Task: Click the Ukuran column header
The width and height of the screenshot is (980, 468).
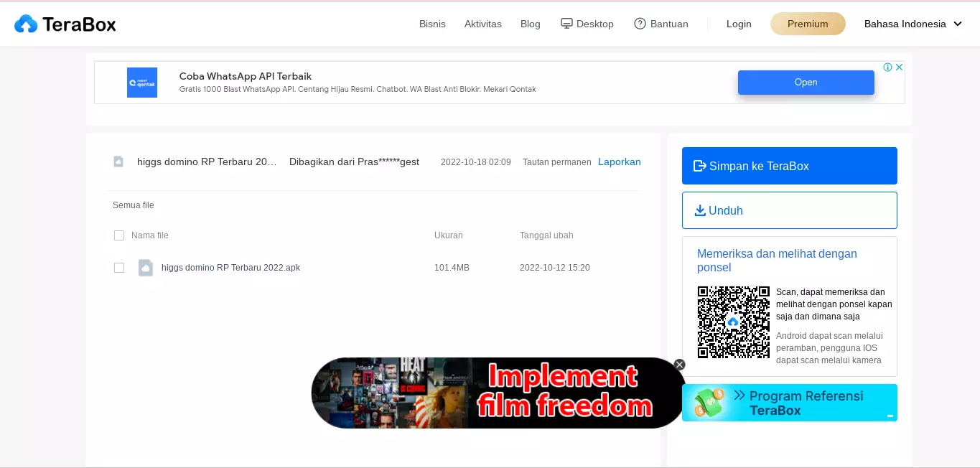Action: [x=449, y=235]
